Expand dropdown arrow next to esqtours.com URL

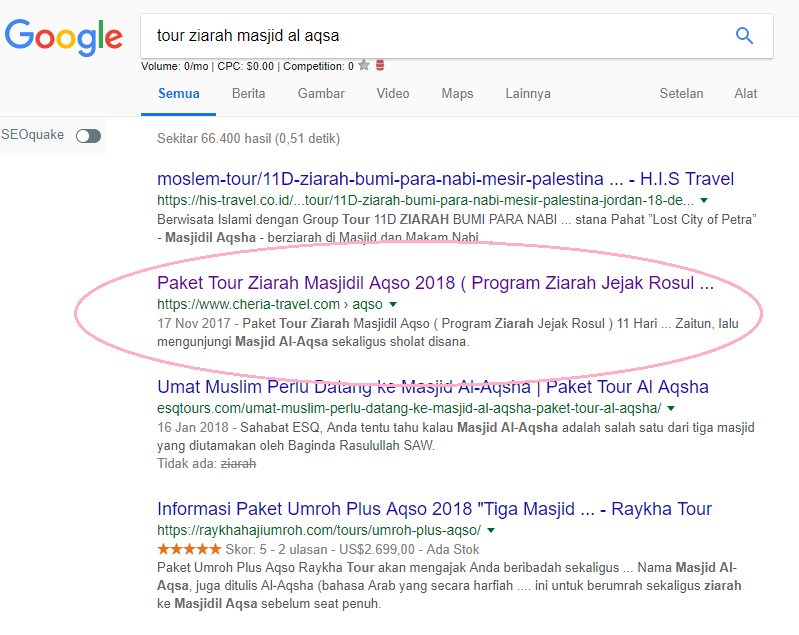click(671, 408)
